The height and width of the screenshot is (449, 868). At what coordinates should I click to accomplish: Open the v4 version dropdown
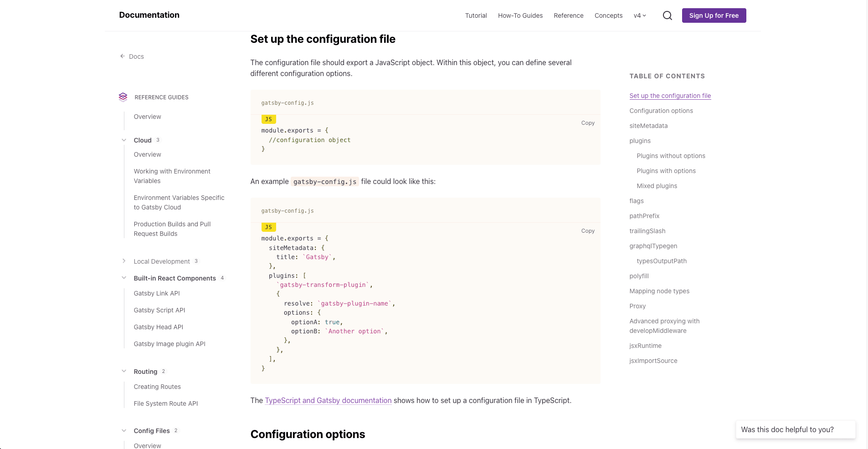(x=639, y=15)
